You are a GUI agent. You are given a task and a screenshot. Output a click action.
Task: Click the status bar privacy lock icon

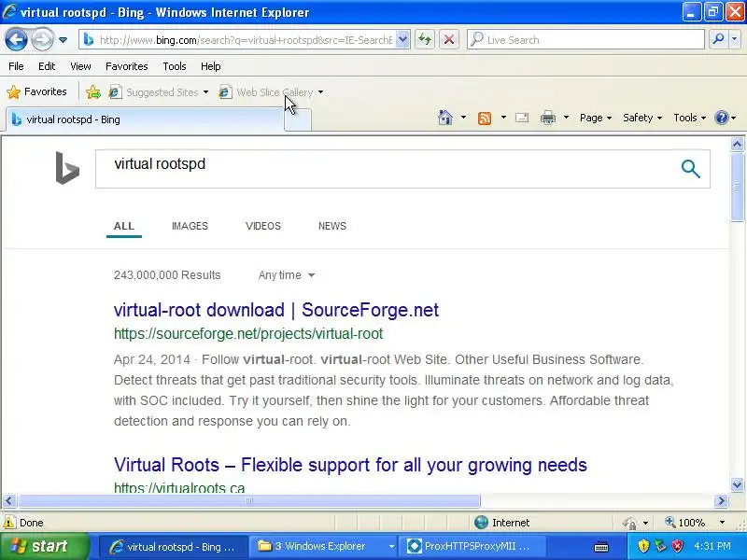coord(629,523)
